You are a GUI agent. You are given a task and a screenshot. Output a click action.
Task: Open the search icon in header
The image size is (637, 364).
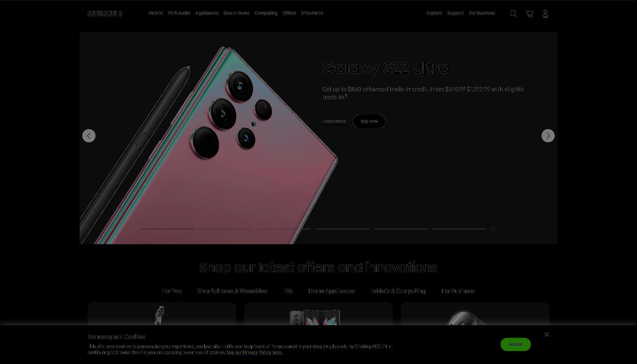pos(513,14)
